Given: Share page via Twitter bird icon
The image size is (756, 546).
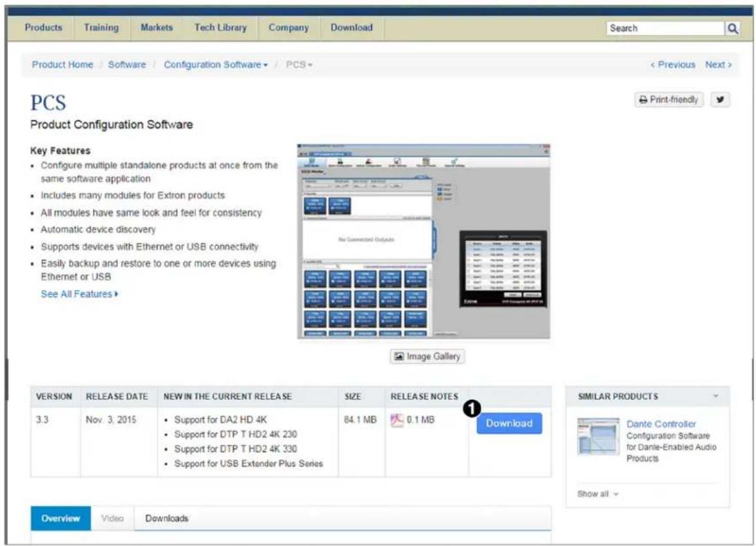Looking at the screenshot, I should (720, 100).
